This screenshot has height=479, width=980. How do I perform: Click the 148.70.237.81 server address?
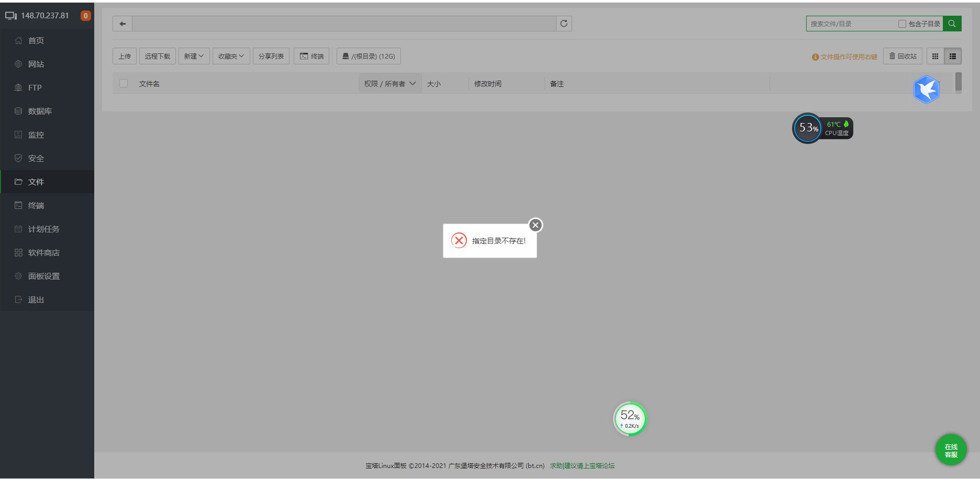(x=45, y=16)
